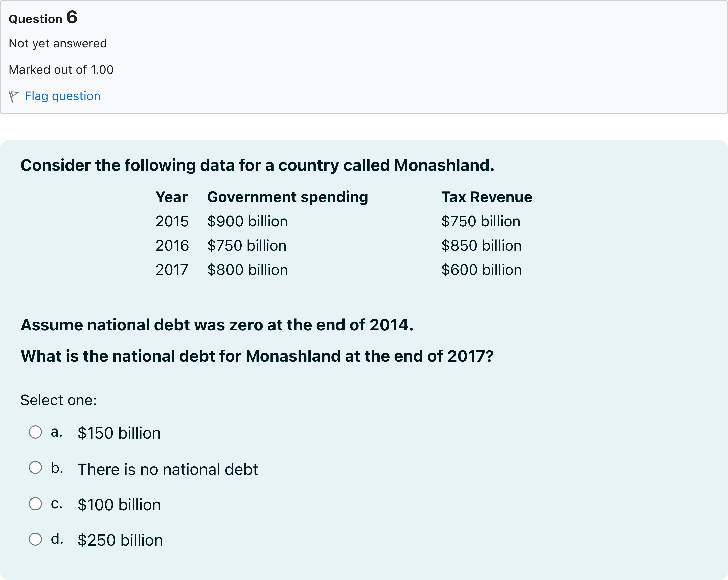Click the Select one: prompt text
Screen dimensions: 728x580
click(x=59, y=400)
